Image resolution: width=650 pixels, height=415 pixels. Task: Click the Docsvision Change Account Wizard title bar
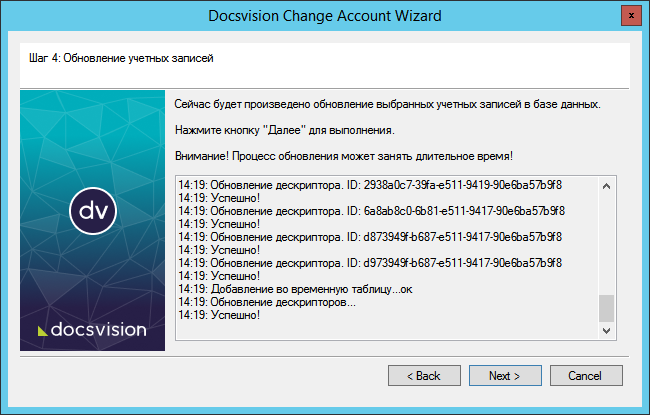pyautogui.click(x=325, y=15)
